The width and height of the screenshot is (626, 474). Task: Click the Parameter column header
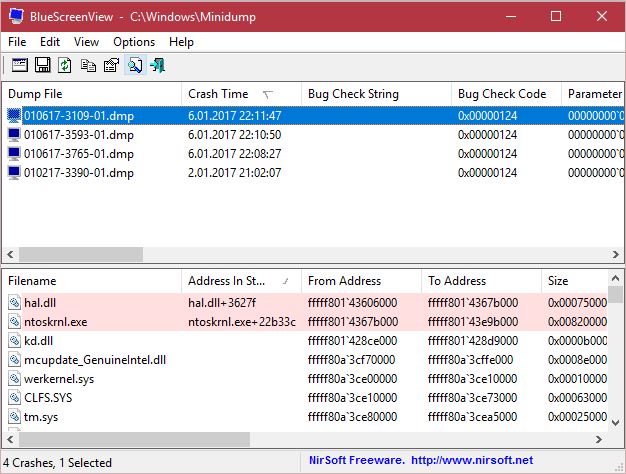point(593,94)
